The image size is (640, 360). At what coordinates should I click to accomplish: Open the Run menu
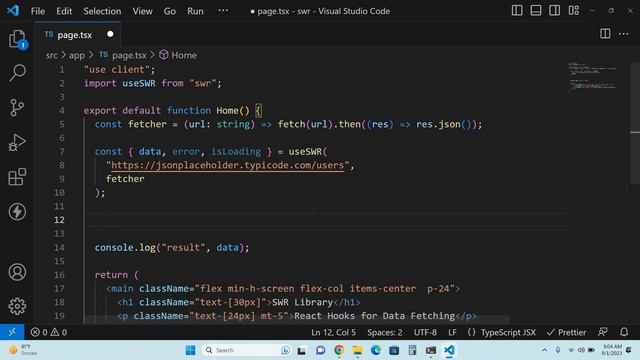point(195,11)
